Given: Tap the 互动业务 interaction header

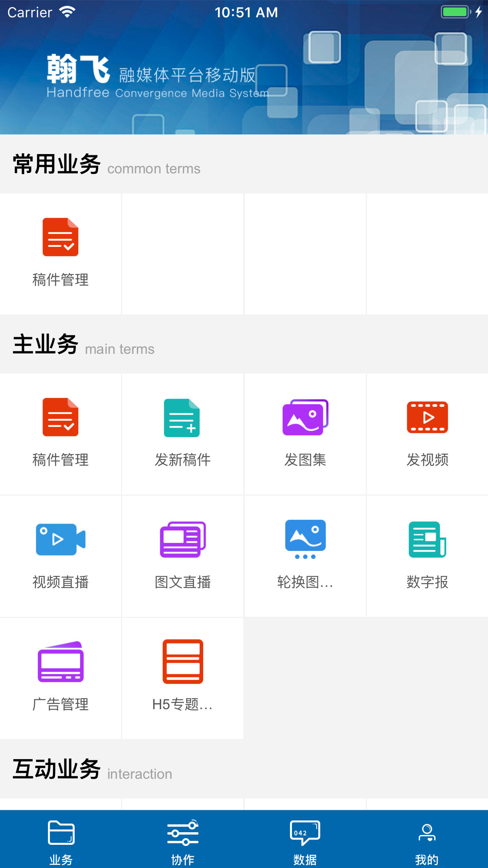Looking at the screenshot, I should click(57, 769).
